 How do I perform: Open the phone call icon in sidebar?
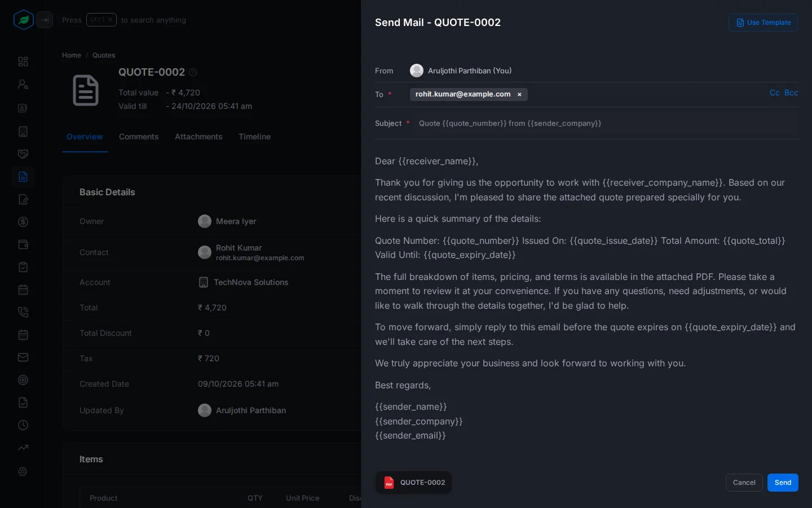(x=23, y=312)
